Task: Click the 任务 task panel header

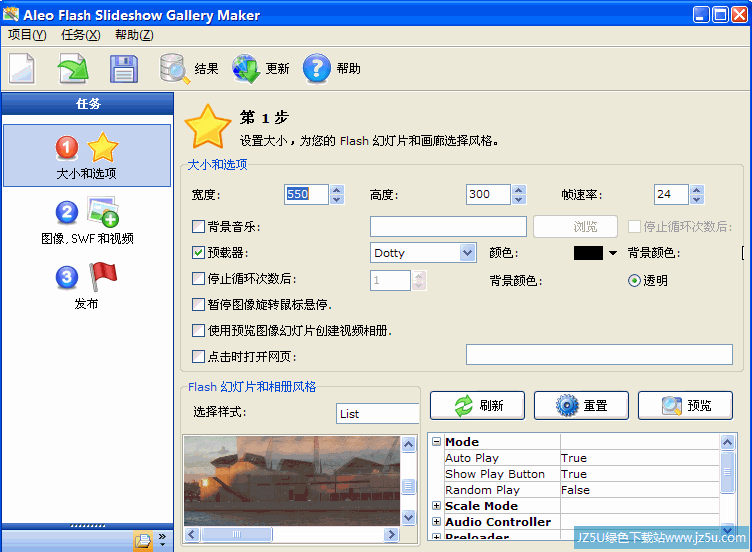Action: (88, 104)
